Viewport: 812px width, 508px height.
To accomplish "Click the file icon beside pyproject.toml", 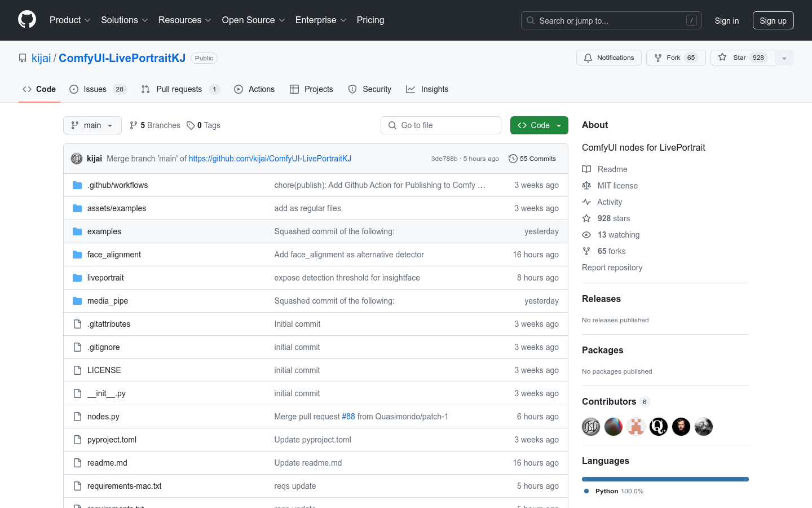I will click(x=77, y=440).
